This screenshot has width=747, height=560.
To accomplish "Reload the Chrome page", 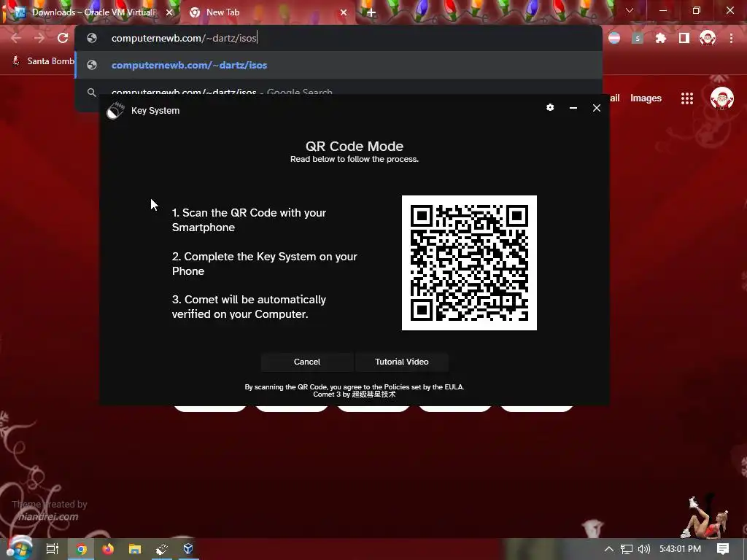I will tap(63, 38).
